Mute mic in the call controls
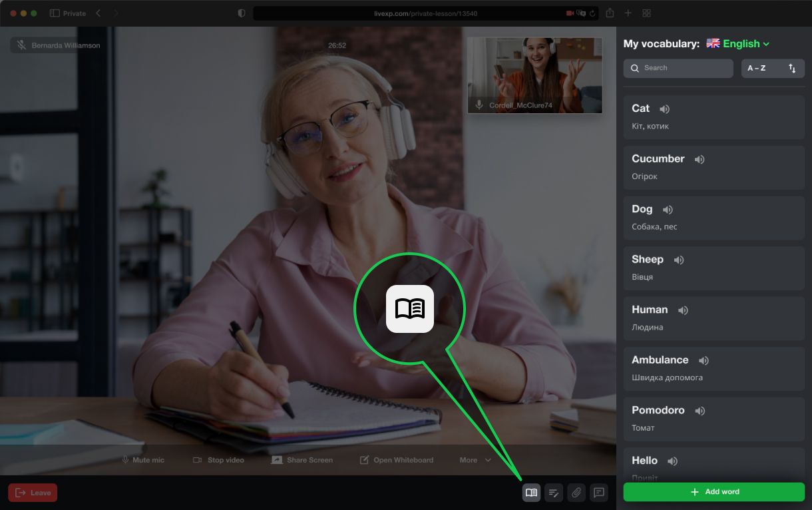The image size is (812, 510). pyautogui.click(x=142, y=460)
